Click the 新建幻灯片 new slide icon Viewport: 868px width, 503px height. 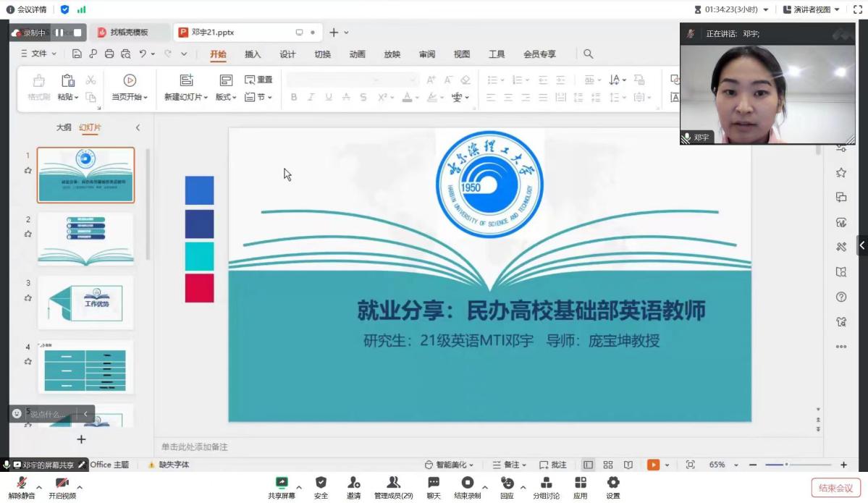[x=187, y=81]
